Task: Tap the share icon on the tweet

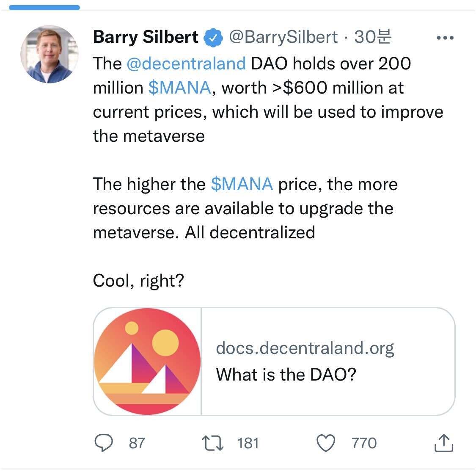Action: pos(444,443)
